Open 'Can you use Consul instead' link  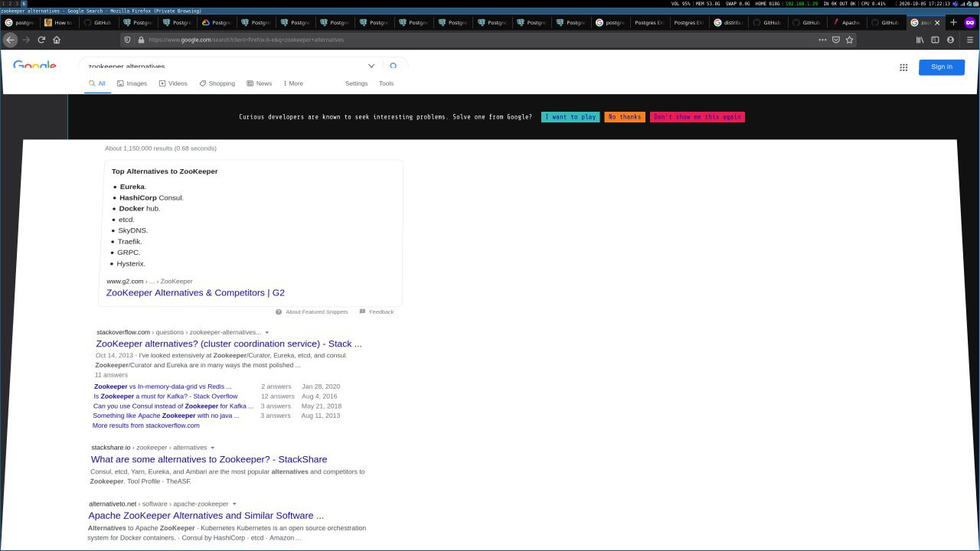(x=173, y=406)
